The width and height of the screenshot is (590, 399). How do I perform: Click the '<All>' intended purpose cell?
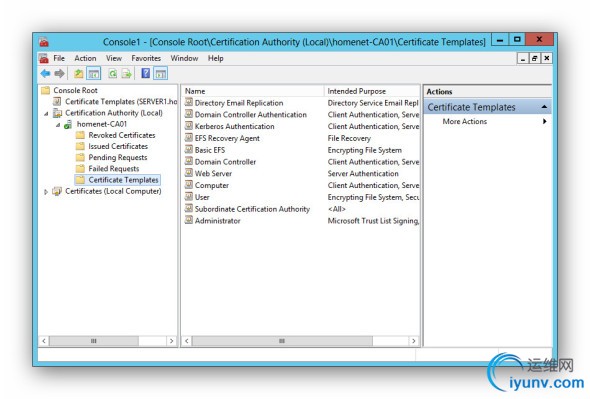coord(336,209)
